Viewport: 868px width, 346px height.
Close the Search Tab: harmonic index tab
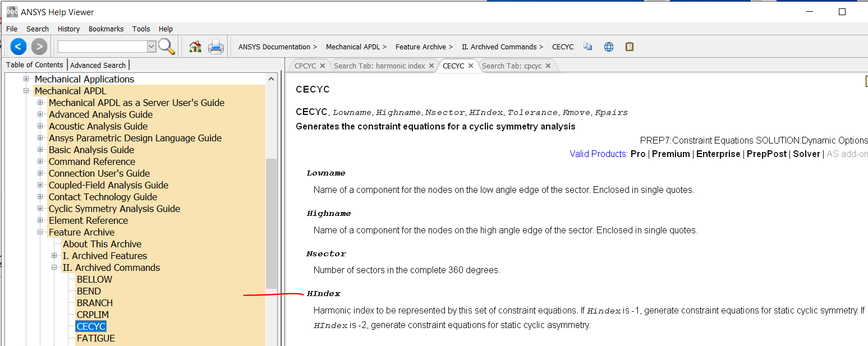(431, 66)
